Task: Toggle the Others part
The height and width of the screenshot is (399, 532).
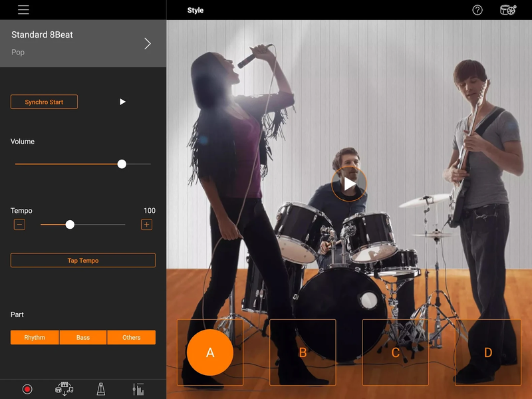Action: 131,337
